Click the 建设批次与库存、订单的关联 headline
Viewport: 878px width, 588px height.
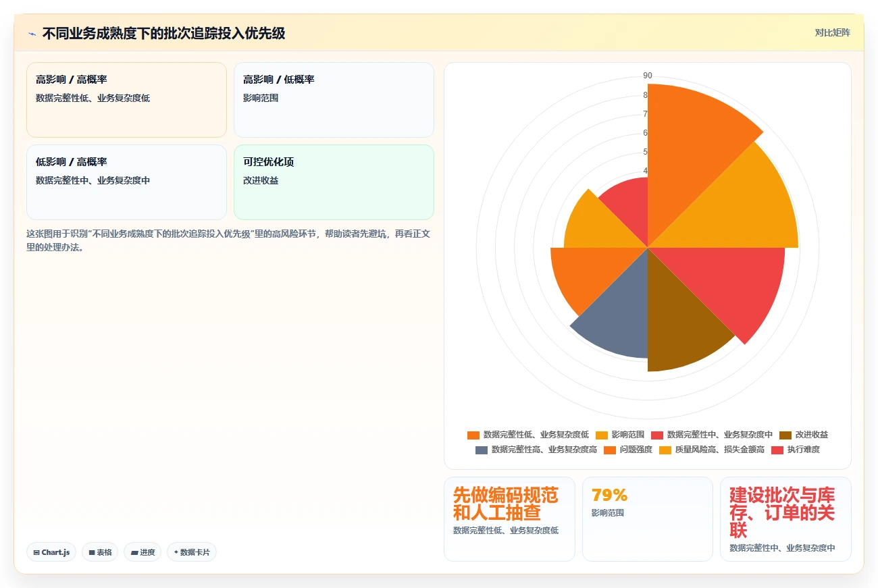coord(782,512)
